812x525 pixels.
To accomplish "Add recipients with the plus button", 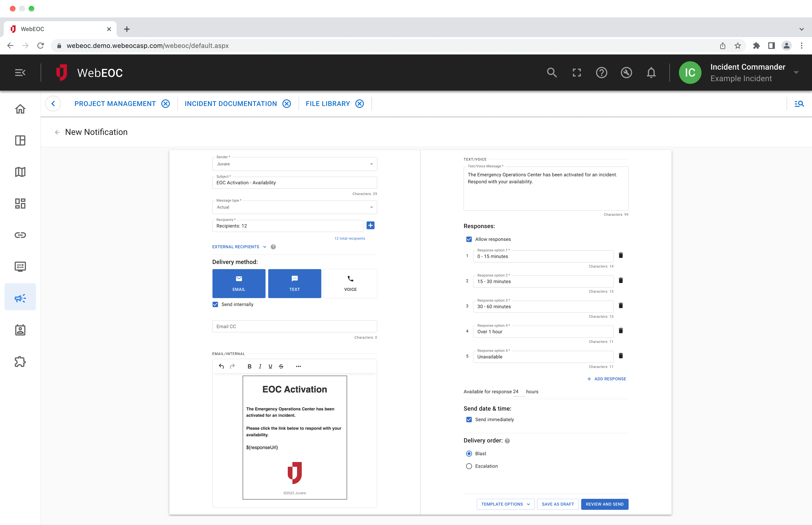I will (370, 225).
